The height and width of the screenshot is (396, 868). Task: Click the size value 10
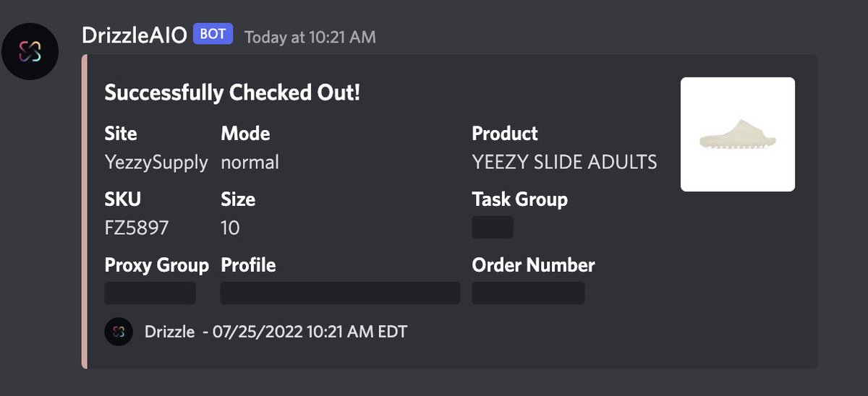(230, 228)
